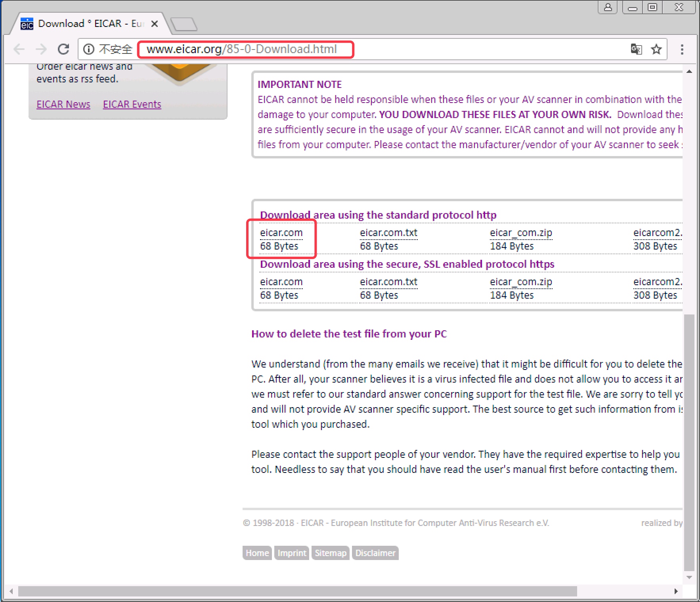Click the browser back arrow
700x602 pixels.
(19, 49)
